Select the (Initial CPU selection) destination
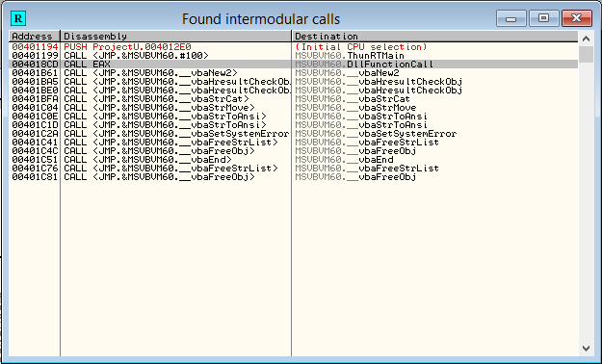 point(361,47)
